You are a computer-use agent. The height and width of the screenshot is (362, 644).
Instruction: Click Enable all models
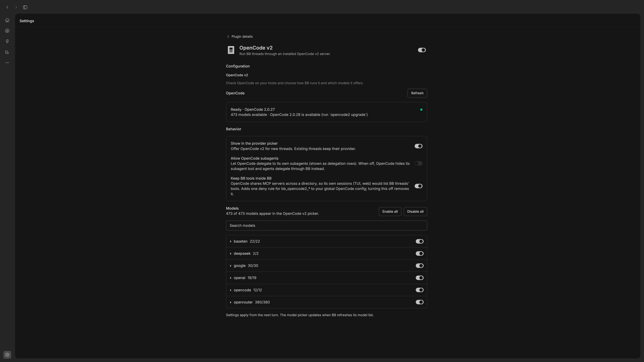(x=390, y=212)
